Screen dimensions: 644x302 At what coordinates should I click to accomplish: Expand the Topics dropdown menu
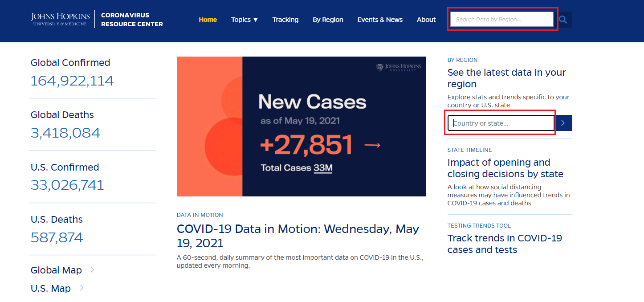tap(245, 20)
